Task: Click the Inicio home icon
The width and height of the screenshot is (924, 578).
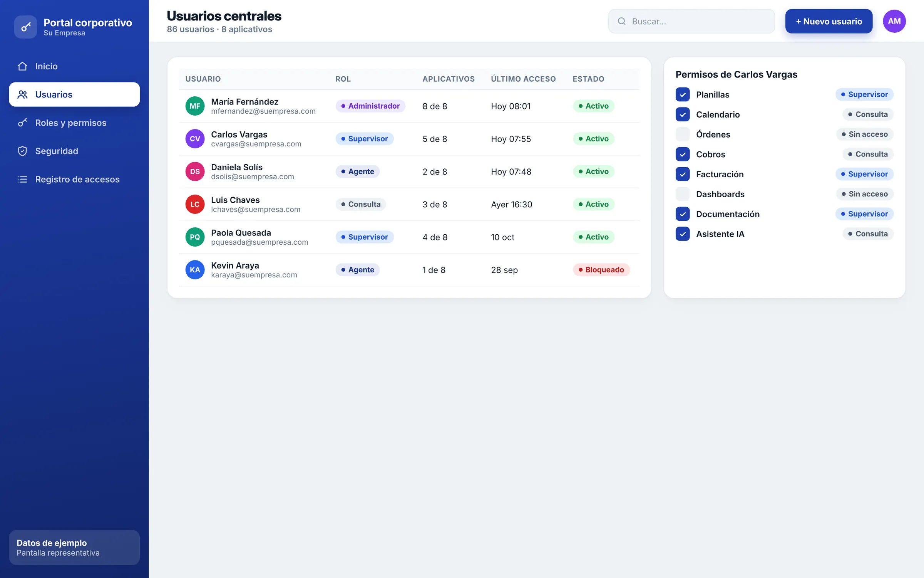Action: (22, 66)
